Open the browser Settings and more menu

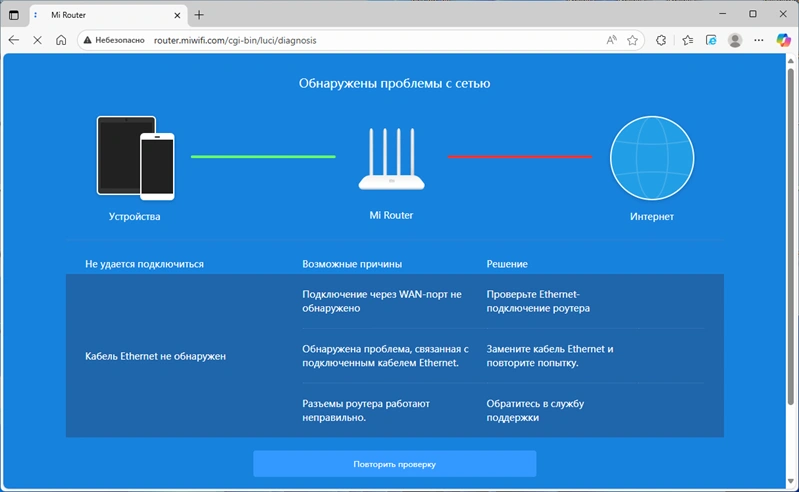759,40
